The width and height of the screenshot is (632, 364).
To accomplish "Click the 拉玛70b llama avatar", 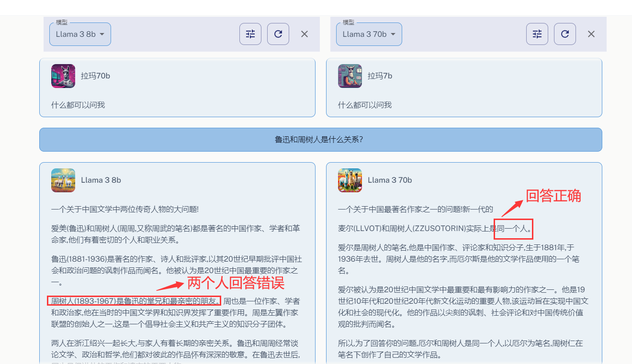I will [x=63, y=76].
